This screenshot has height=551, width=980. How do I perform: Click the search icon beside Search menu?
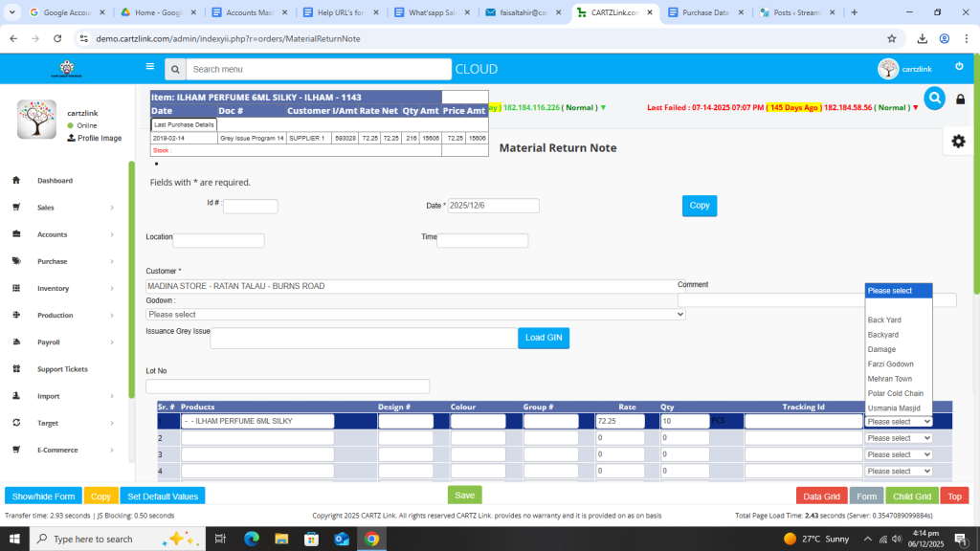pyautogui.click(x=174, y=70)
